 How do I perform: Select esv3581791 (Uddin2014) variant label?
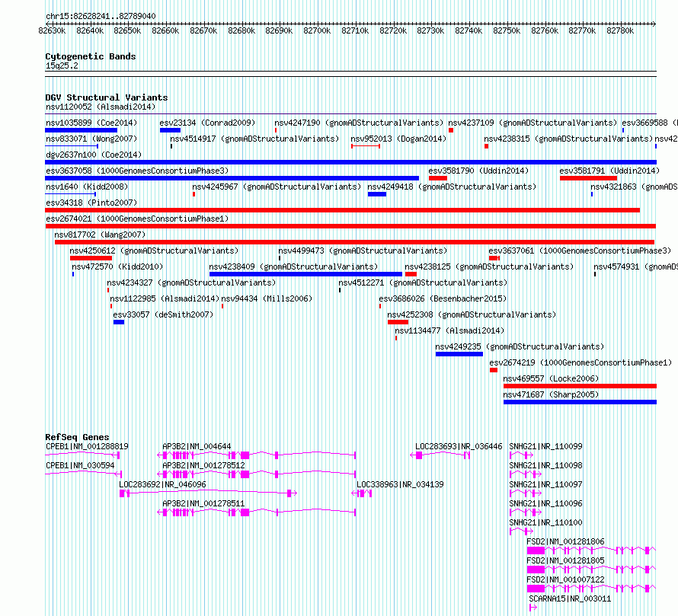tap(609, 171)
